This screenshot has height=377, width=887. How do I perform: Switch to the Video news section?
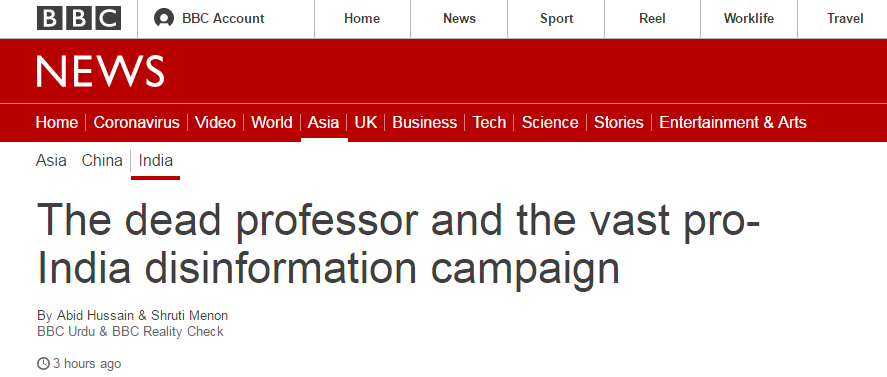215,122
